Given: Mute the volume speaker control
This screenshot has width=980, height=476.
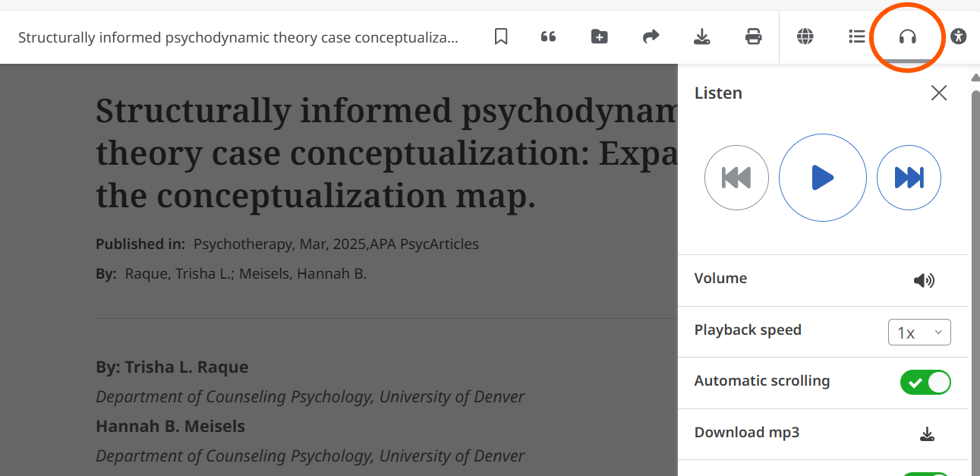Looking at the screenshot, I should [924, 280].
